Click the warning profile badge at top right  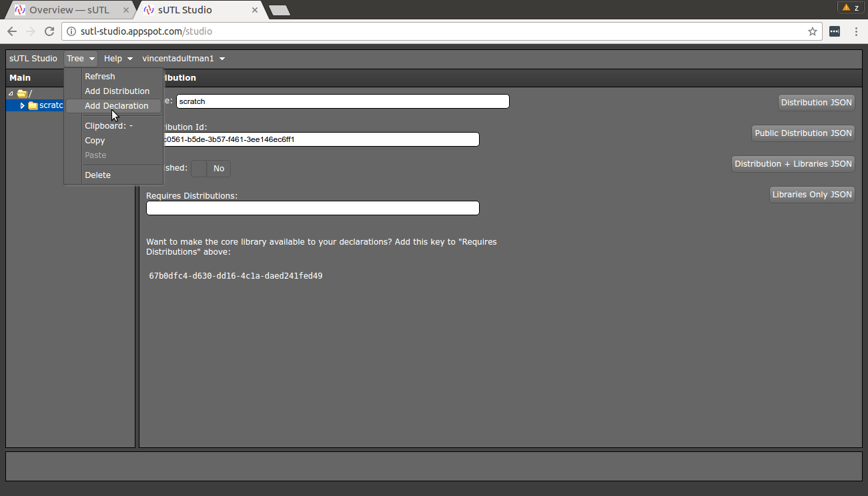click(x=851, y=7)
